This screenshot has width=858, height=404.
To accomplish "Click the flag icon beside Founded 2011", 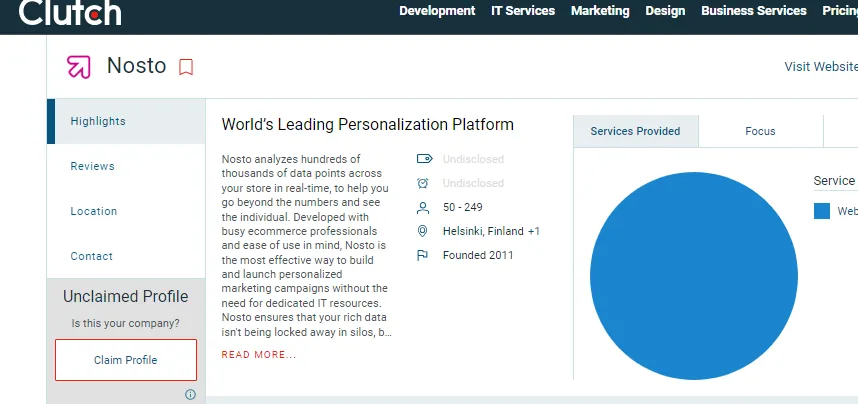I will point(422,255).
